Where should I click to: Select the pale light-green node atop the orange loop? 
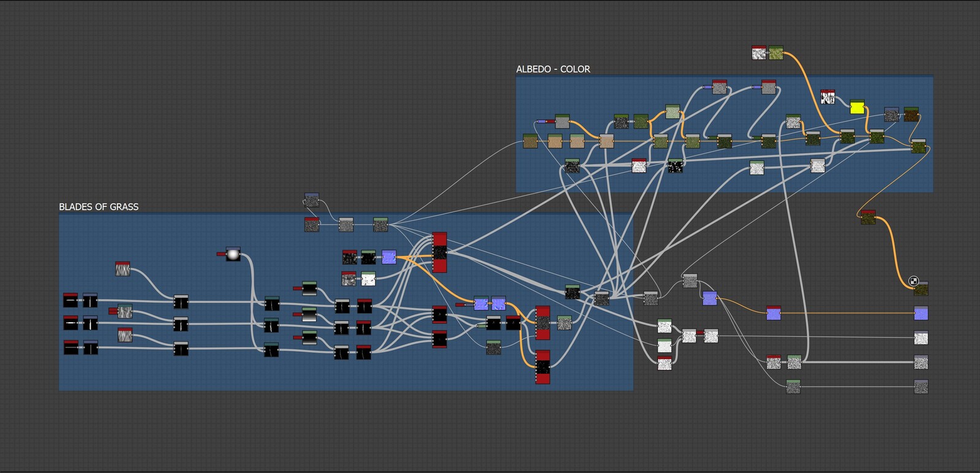tap(673, 112)
